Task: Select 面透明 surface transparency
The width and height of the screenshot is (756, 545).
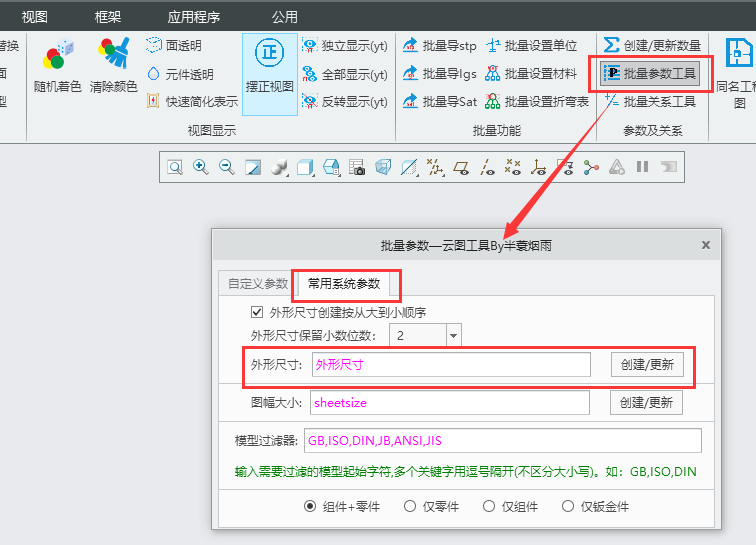Action: click(174, 46)
